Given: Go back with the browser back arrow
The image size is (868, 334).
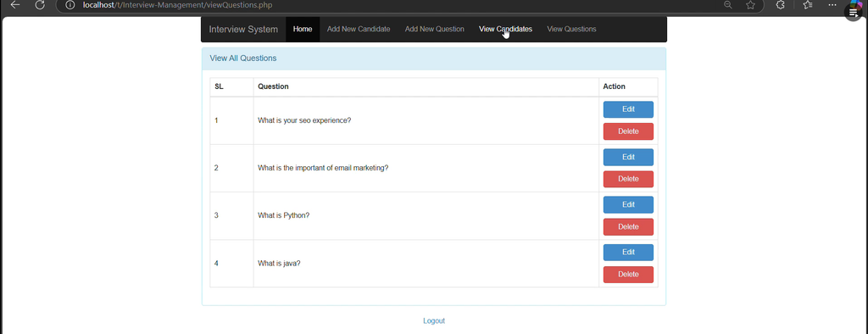Looking at the screenshot, I should pos(15,5).
